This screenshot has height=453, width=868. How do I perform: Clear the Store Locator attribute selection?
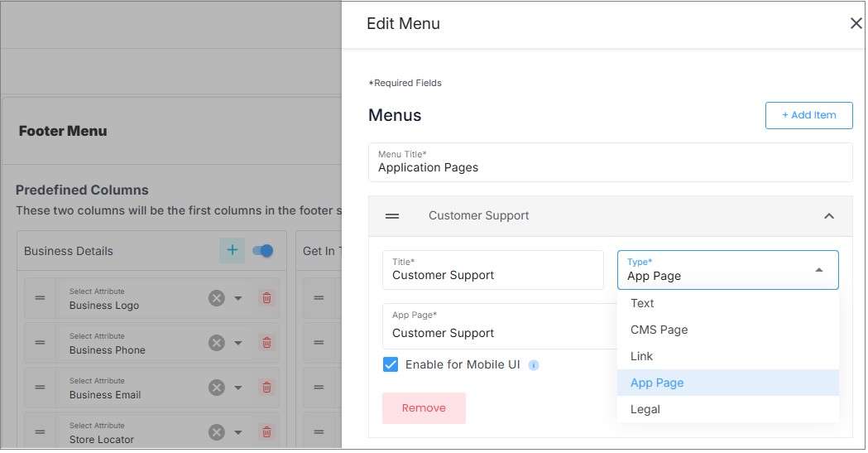click(217, 432)
